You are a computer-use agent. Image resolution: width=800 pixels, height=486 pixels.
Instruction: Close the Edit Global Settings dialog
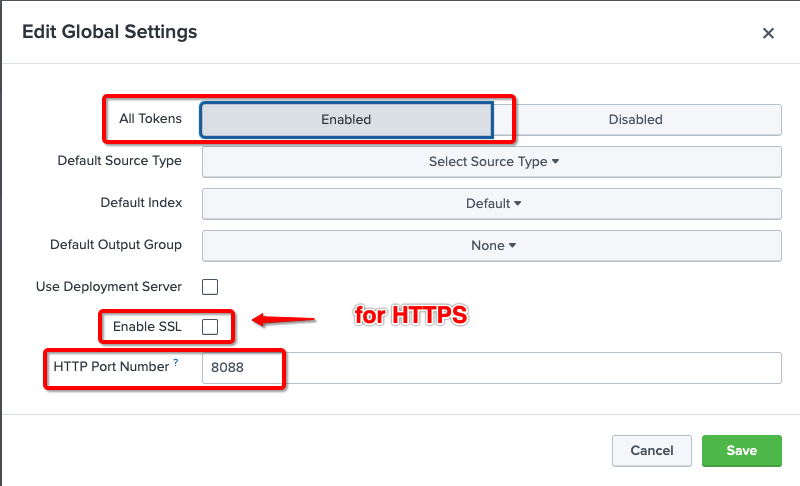pyautogui.click(x=768, y=33)
